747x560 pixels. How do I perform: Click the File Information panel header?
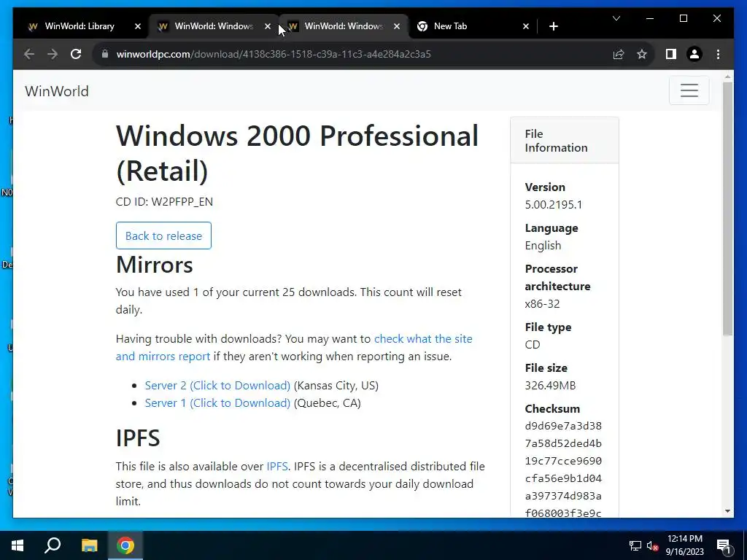pos(565,141)
